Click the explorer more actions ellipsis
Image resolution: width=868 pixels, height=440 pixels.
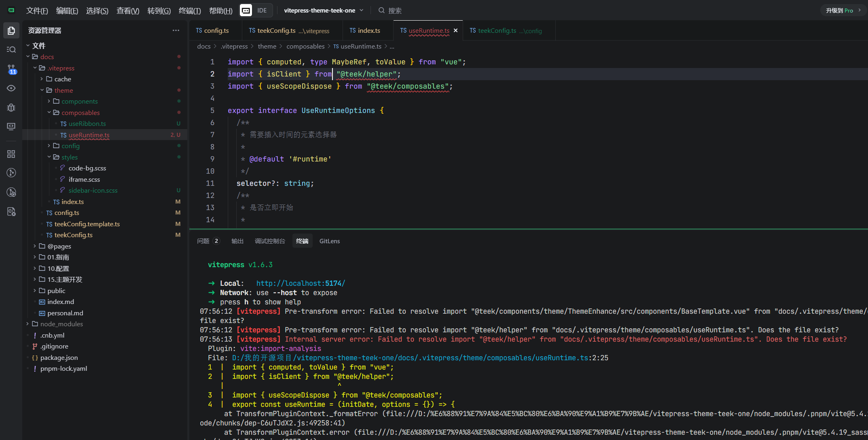pos(176,30)
